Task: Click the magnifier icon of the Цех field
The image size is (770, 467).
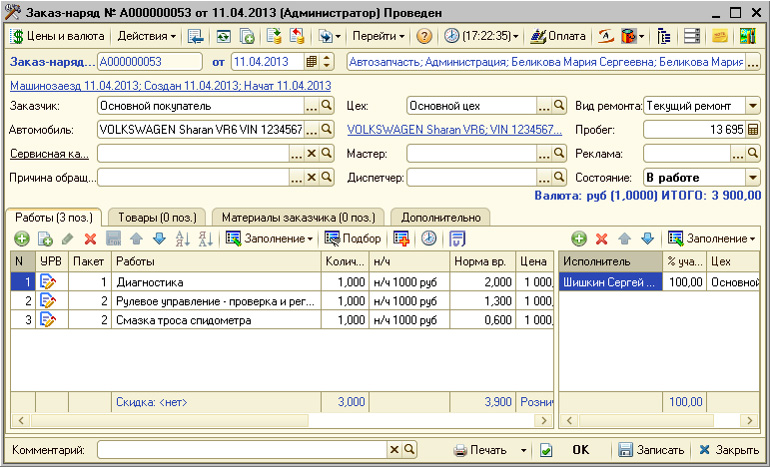Action: click(x=559, y=105)
